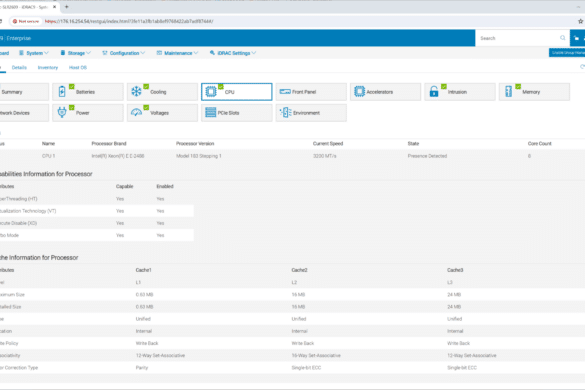The width and height of the screenshot is (585, 390).
Task: Select the CPU chip tile
Action: click(237, 92)
